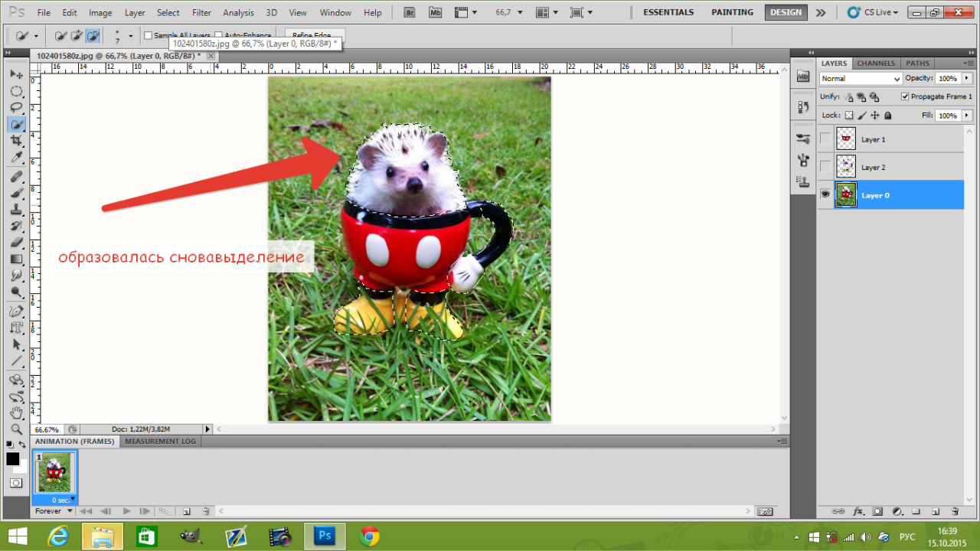The image size is (980, 551).
Task: Play the animation frames
Action: tap(126, 510)
